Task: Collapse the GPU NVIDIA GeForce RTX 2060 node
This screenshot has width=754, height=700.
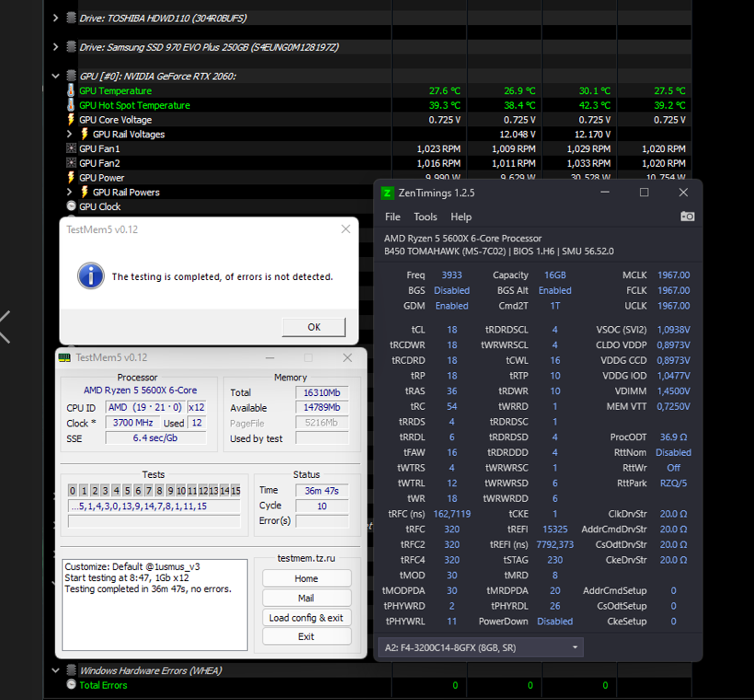Action: pos(55,76)
